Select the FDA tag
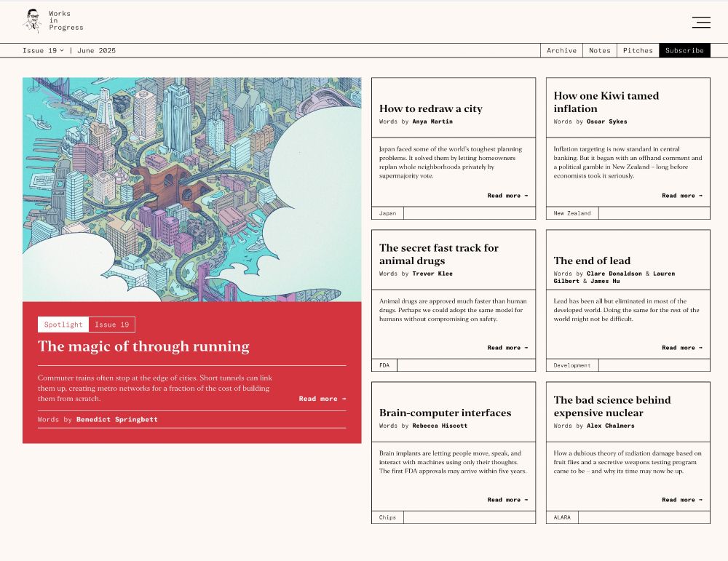 pyautogui.click(x=384, y=366)
